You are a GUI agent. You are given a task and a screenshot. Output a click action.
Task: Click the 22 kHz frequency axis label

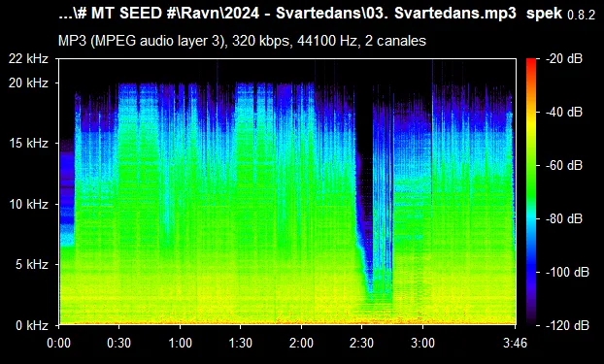tap(28, 59)
